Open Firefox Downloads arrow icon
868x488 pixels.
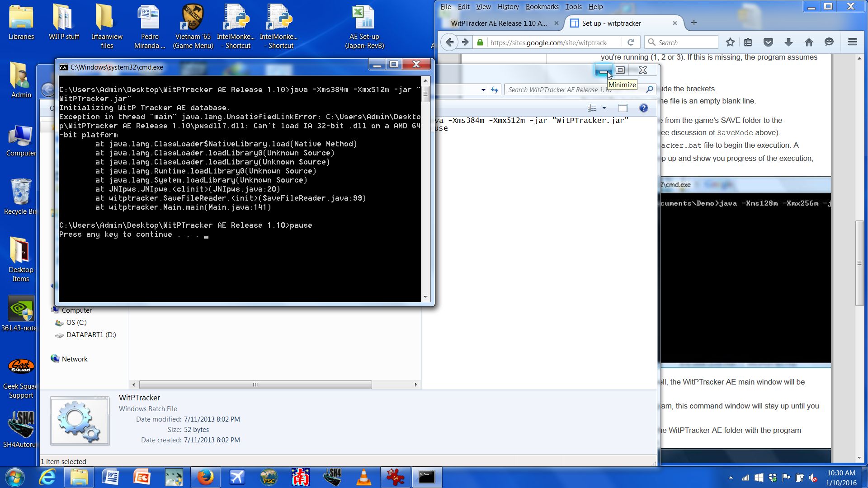tap(788, 42)
